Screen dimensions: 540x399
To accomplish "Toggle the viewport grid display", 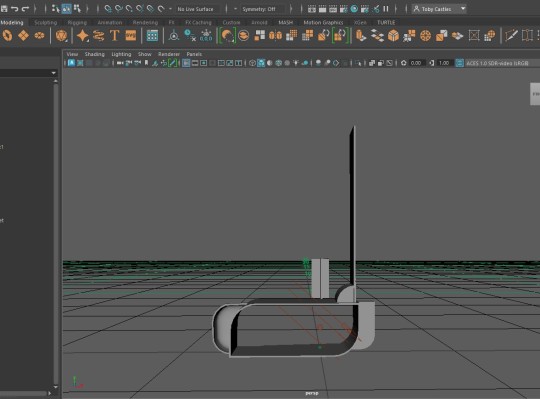I will pos(186,63).
